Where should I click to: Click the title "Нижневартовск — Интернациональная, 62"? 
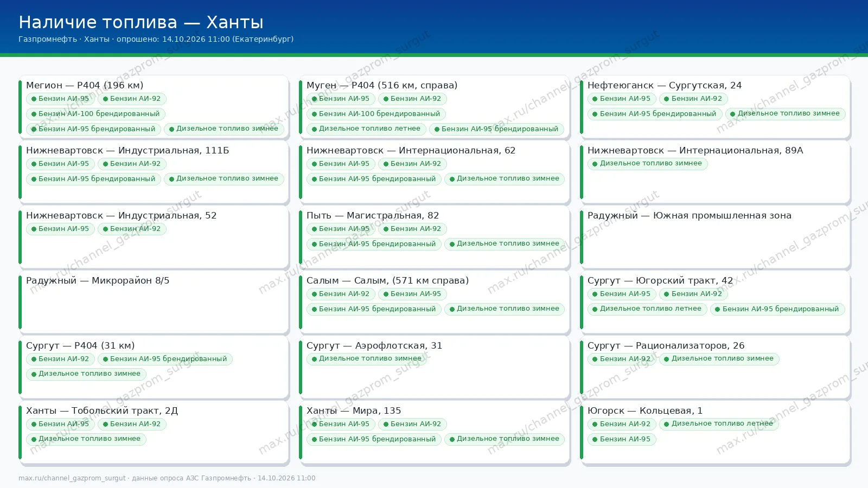coord(411,150)
